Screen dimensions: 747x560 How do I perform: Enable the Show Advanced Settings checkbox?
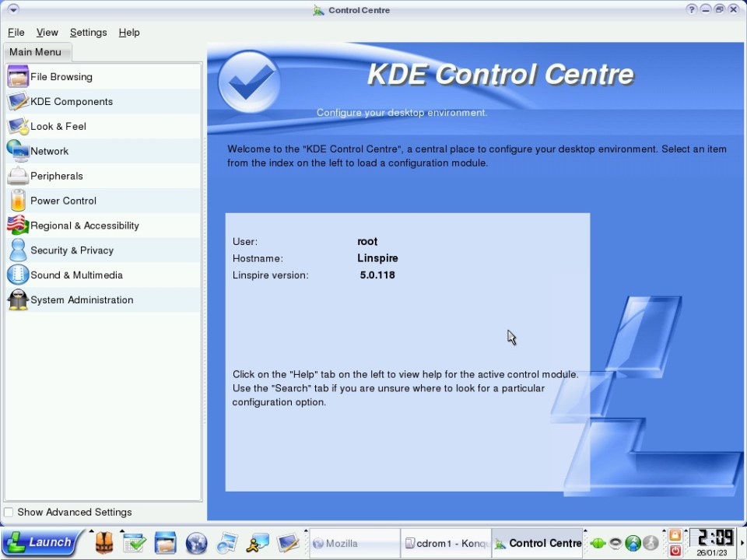click(9, 513)
